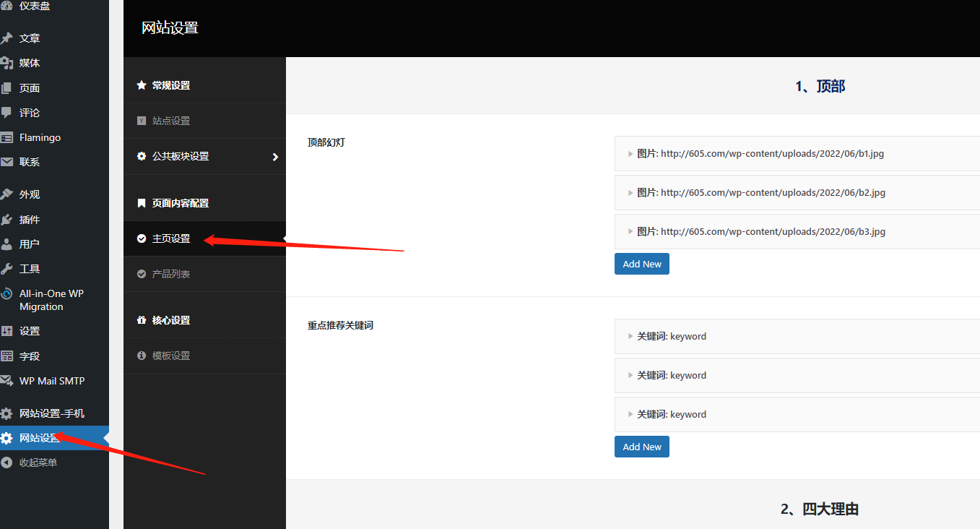Click the pushpin icon next to 文章
Image resolution: width=980 pixels, height=529 pixels.
6,38
